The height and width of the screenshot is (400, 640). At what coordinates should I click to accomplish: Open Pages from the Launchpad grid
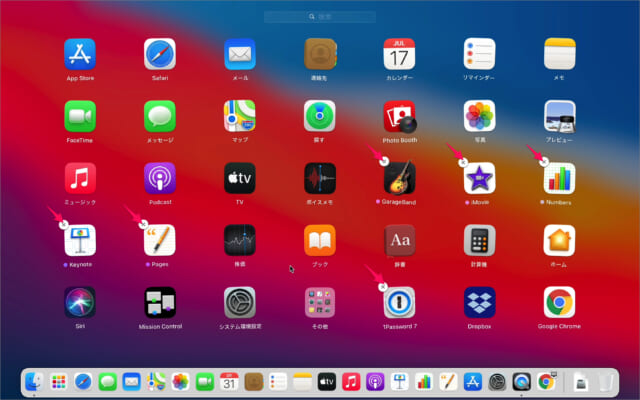(x=160, y=240)
